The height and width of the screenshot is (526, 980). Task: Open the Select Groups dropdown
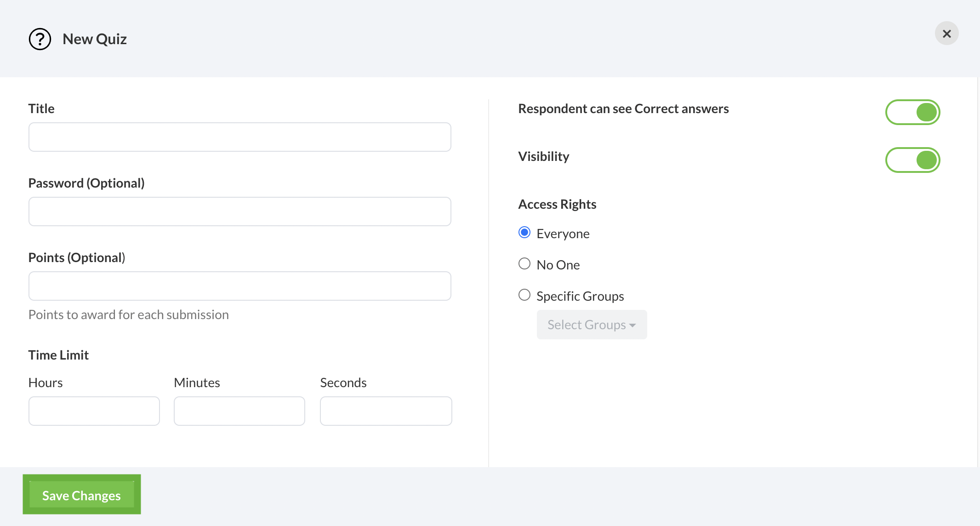(x=591, y=325)
